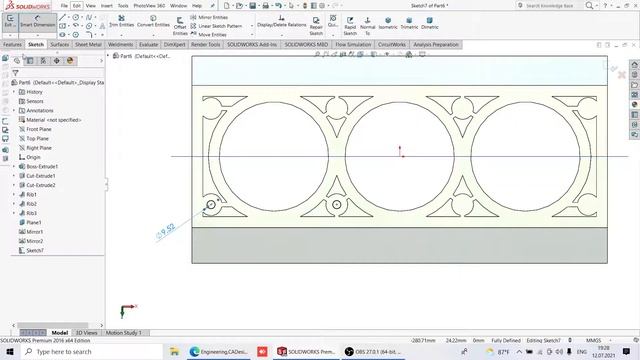This screenshot has width=640, height=360.
Task: Switch to the Flow Simulation tab
Action: 353,44
